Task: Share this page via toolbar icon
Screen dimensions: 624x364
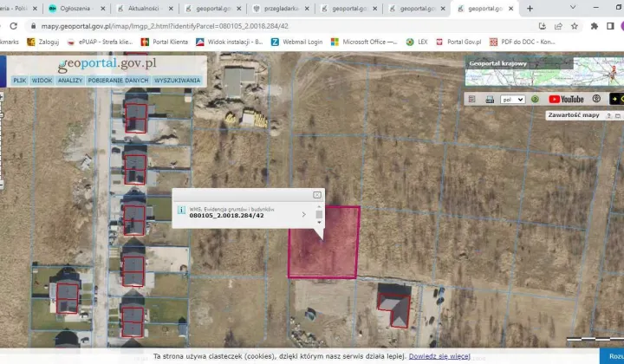Action: 558,26
